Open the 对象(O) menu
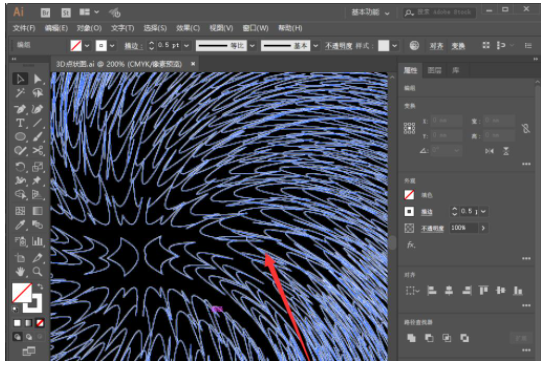This screenshot has height=366, width=545. coord(89,28)
